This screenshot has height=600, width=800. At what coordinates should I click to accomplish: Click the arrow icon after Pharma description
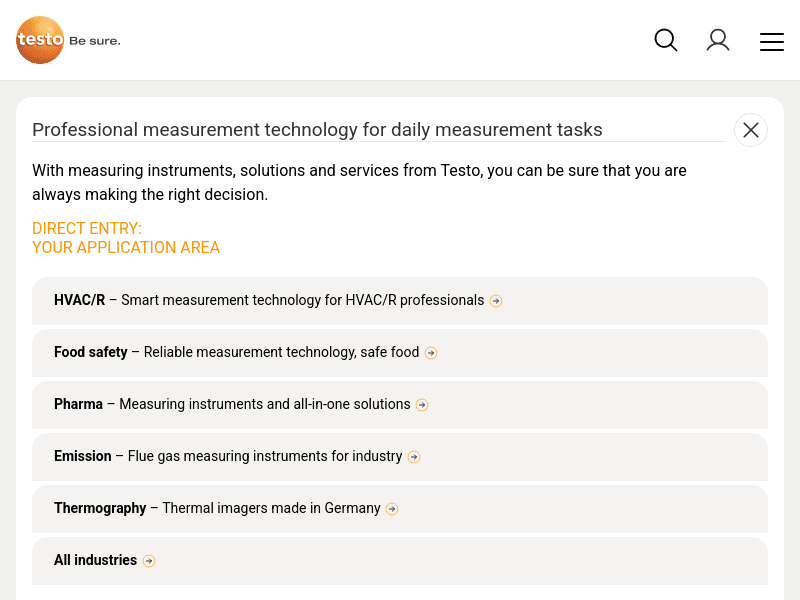click(x=422, y=405)
